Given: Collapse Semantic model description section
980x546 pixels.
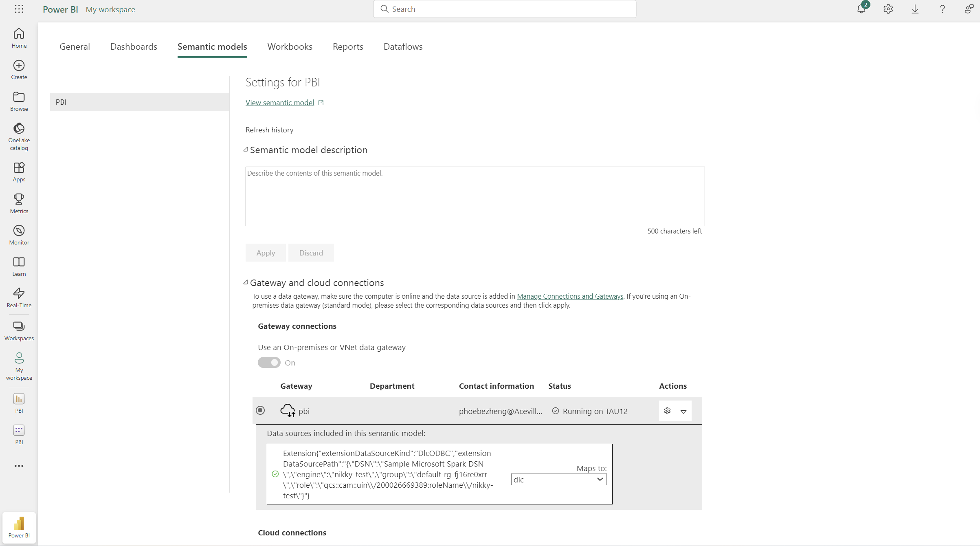Looking at the screenshot, I should coord(246,150).
